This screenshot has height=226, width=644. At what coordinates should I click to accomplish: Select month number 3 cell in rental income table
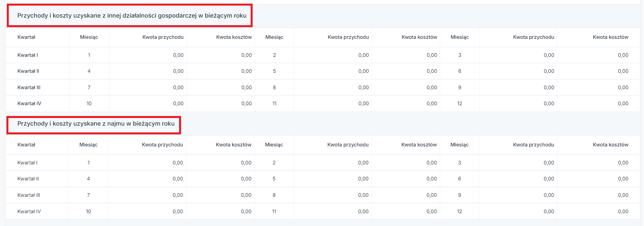(x=459, y=163)
